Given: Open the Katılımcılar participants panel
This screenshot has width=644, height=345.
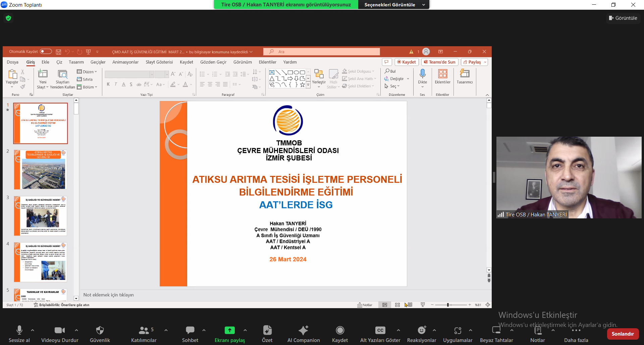Looking at the screenshot, I should tap(144, 330).
